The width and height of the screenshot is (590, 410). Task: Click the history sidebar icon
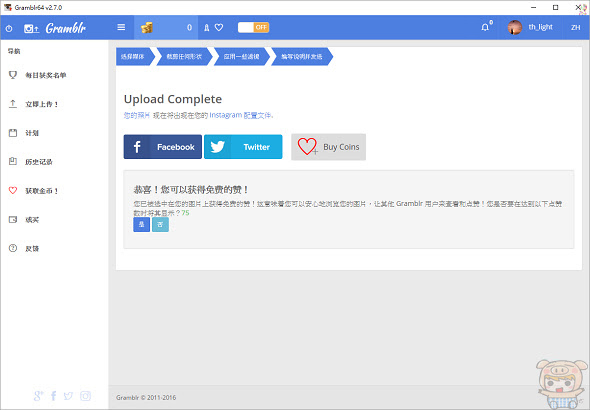pos(13,161)
